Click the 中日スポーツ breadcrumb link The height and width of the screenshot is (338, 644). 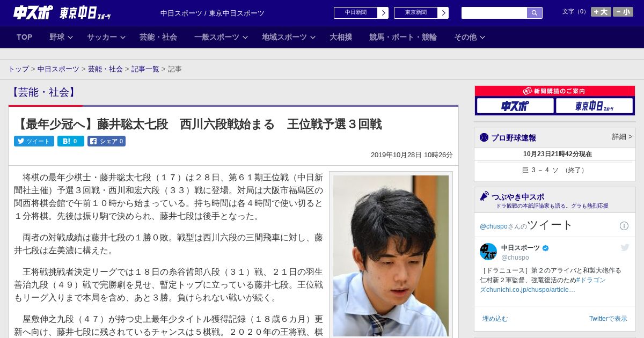58,69
